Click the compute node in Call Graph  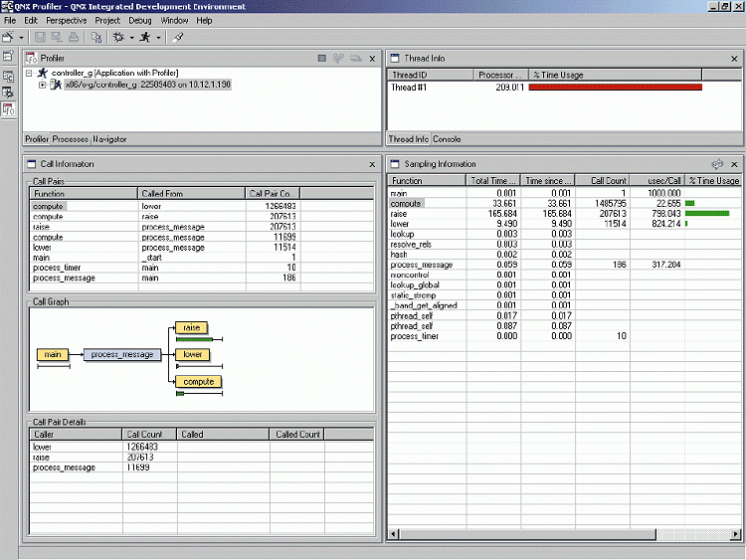point(198,382)
